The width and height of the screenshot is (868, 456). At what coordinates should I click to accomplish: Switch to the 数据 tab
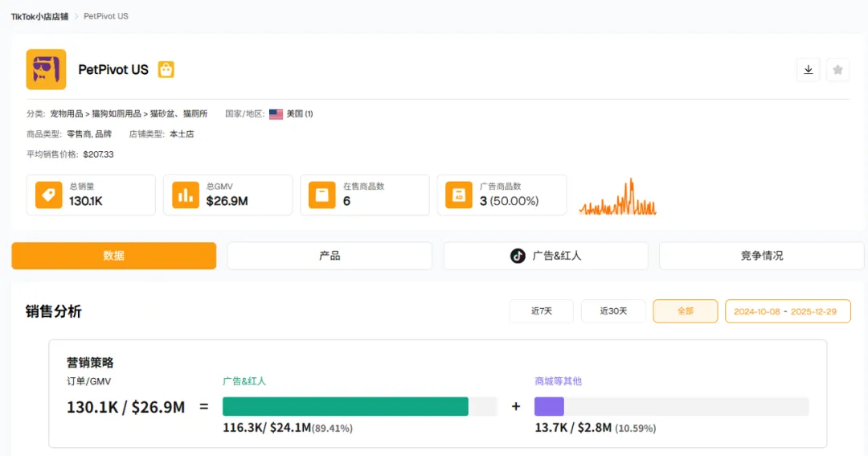click(x=113, y=256)
